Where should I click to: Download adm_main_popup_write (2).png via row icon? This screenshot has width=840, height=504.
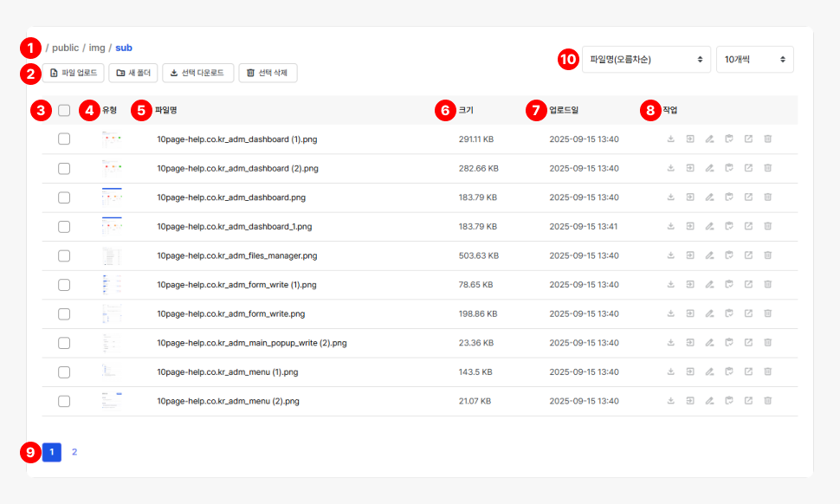coord(671,343)
